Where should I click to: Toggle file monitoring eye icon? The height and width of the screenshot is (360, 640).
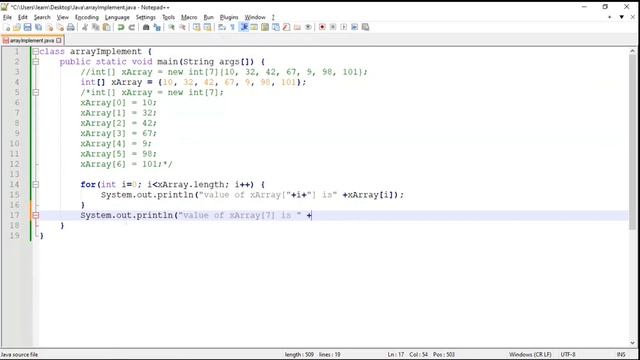point(308,27)
